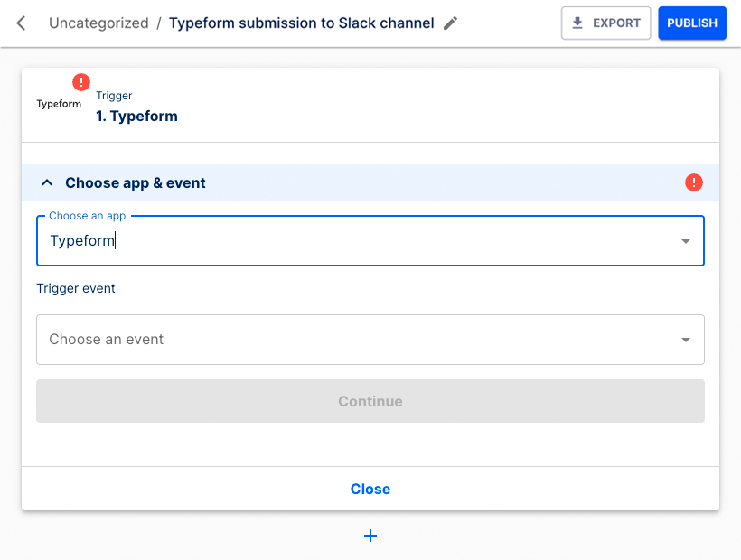The width and height of the screenshot is (741, 560).
Task: Click the chevron next to Choose app & event
Action: [47, 182]
